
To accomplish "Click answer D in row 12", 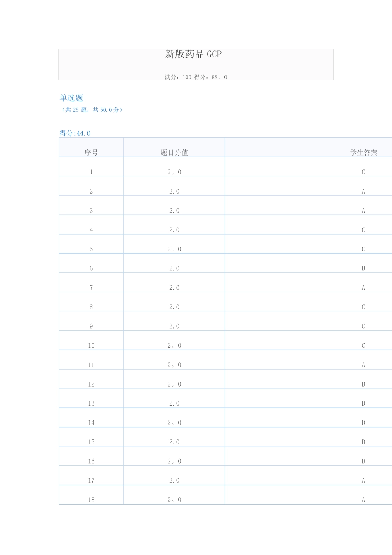I will 364,384.
